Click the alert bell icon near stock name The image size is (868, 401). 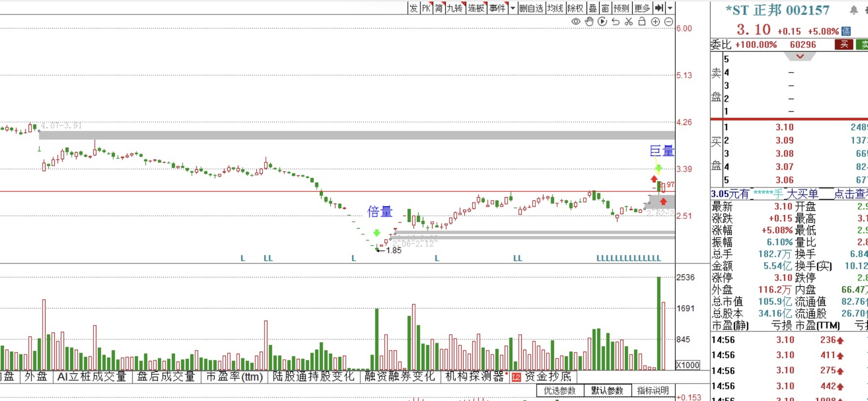[854, 10]
